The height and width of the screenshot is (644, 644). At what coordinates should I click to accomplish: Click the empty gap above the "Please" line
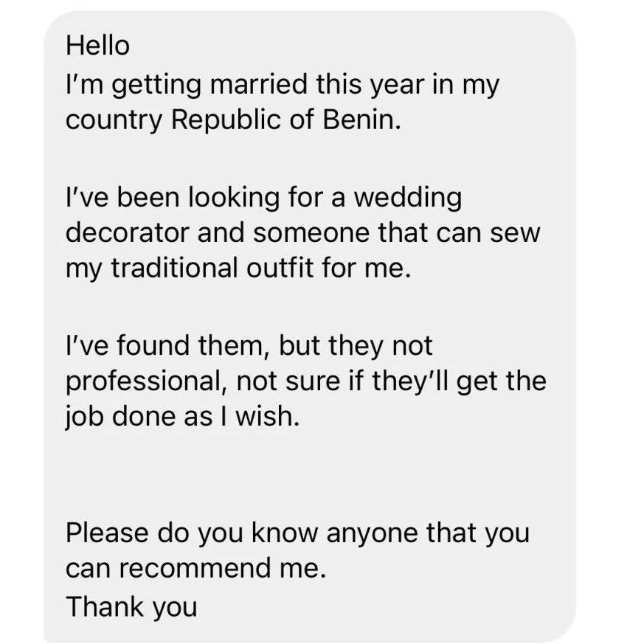(295, 476)
